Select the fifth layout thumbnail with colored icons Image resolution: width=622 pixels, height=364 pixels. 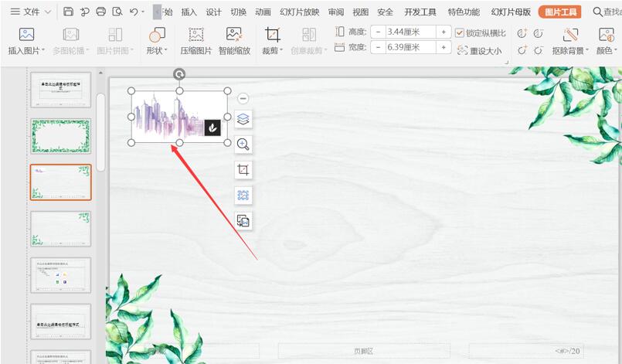61,275
